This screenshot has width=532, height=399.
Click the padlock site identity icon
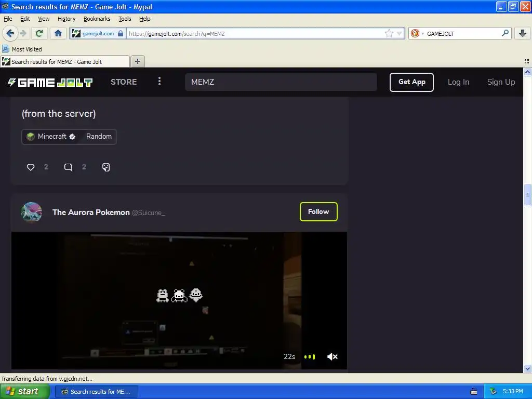coord(121,33)
